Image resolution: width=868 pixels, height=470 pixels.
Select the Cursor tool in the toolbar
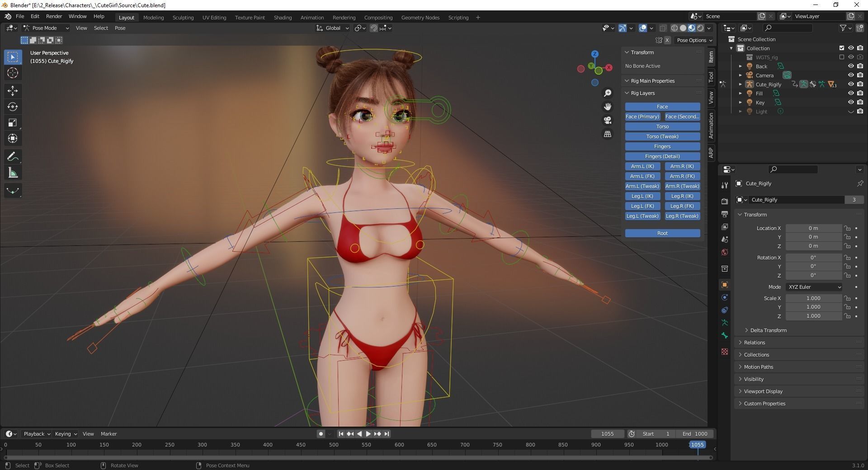coord(13,73)
